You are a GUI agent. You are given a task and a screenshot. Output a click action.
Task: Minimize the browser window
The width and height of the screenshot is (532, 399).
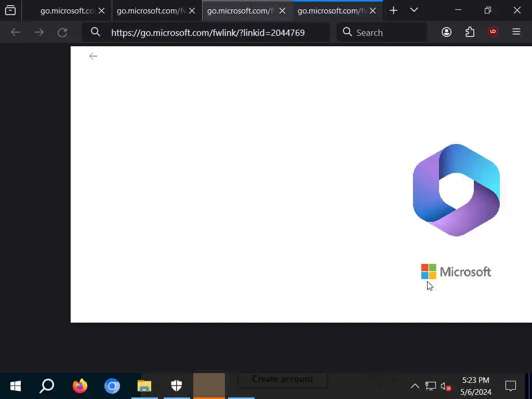(458, 10)
